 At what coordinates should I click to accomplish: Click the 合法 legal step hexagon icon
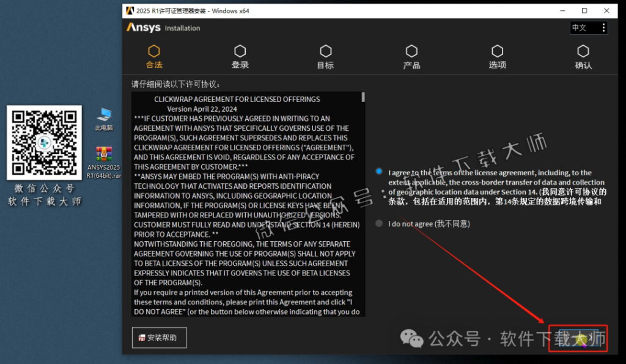coord(155,51)
